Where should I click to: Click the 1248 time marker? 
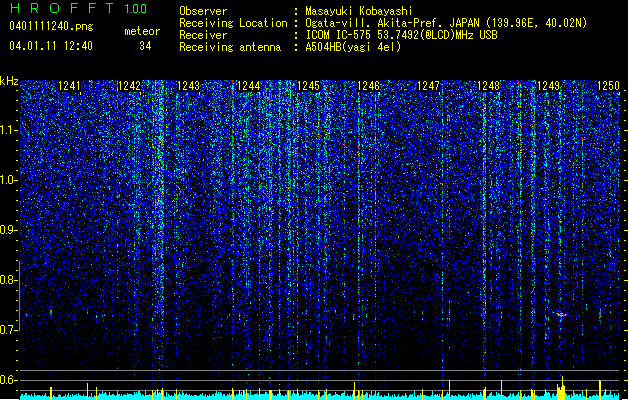488,86
